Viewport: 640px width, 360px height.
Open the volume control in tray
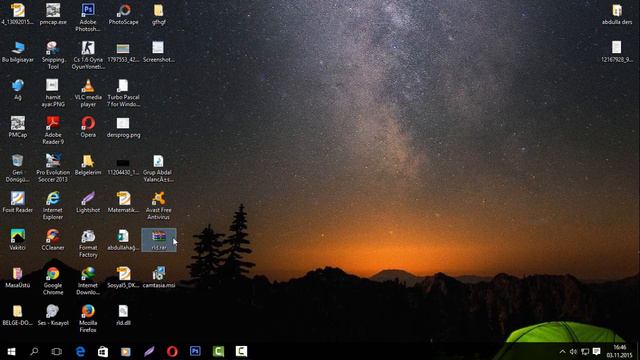click(x=573, y=351)
